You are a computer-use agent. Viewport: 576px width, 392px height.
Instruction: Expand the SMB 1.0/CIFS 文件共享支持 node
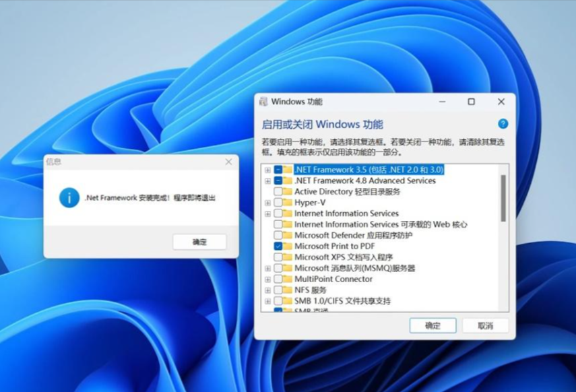click(x=268, y=302)
